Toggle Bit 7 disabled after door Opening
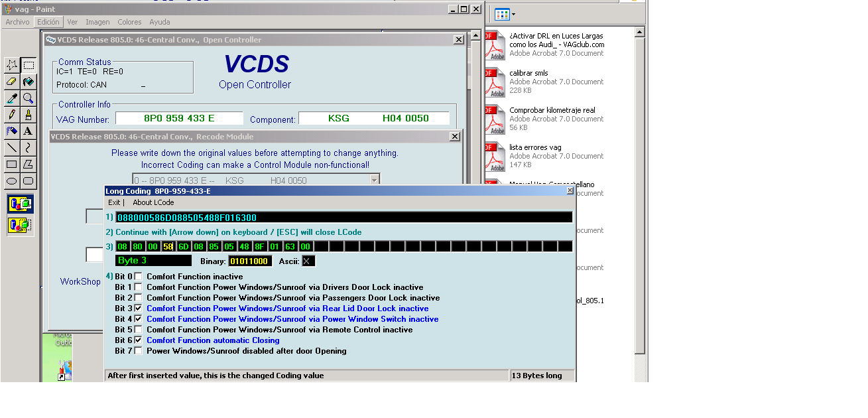This screenshot has width=868, height=418. tap(138, 351)
